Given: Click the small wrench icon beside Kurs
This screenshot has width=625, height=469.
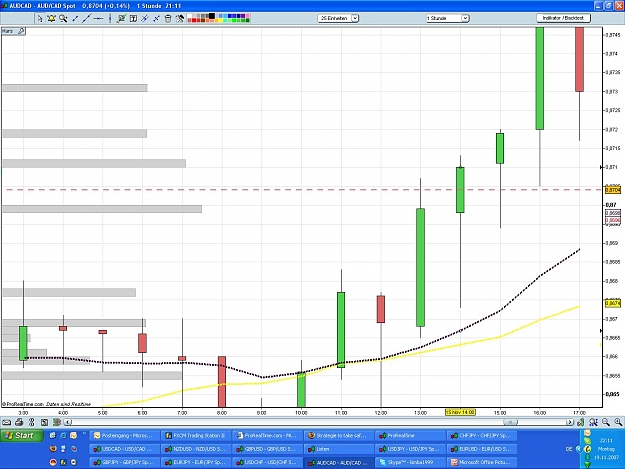Looking at the screenshot, I should [21, 31].
